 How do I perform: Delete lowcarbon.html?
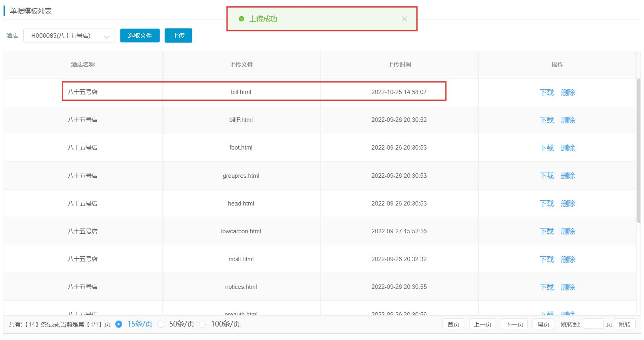568,231
